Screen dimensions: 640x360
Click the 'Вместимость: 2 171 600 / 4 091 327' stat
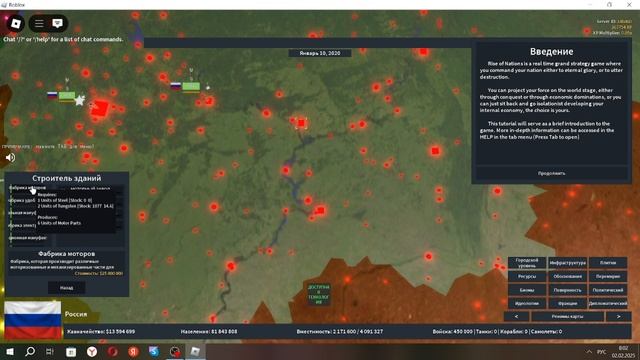pos(340,331)
